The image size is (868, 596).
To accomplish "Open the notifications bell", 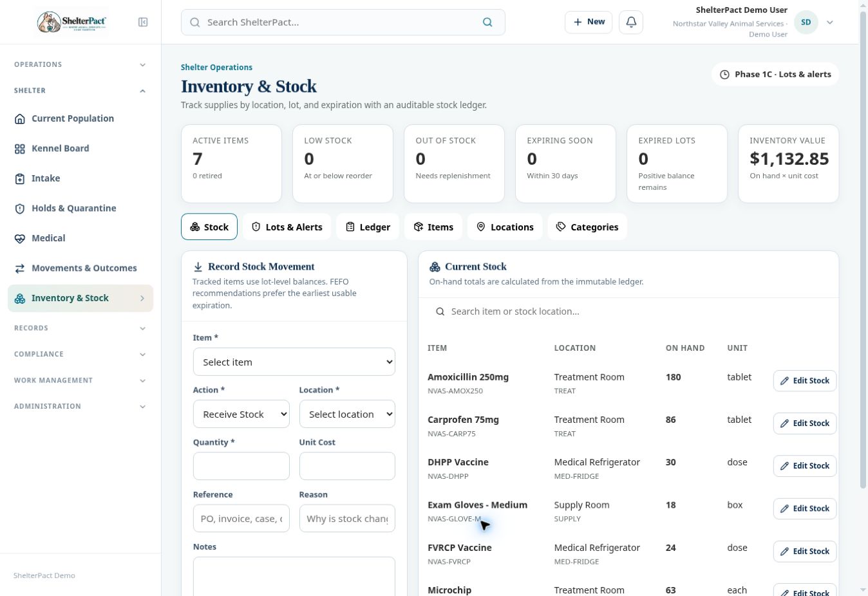I will pos(631,22).
